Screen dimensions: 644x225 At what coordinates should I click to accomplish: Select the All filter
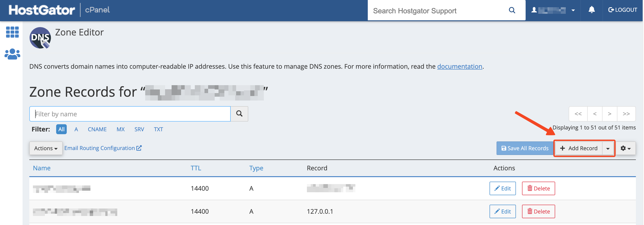pyautogui.click(x=61, y=129)
